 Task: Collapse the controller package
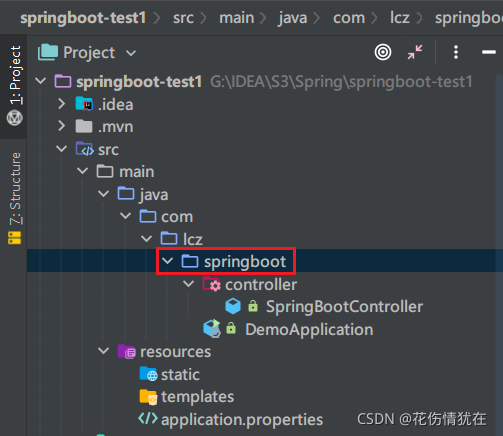pyautogui.click(x=189, y=284)
